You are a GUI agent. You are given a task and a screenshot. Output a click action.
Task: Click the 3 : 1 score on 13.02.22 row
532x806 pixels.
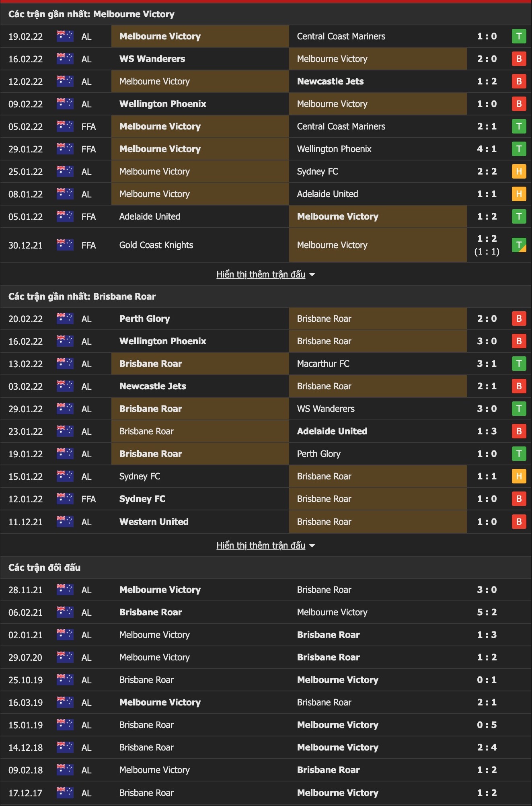point(487,364)
